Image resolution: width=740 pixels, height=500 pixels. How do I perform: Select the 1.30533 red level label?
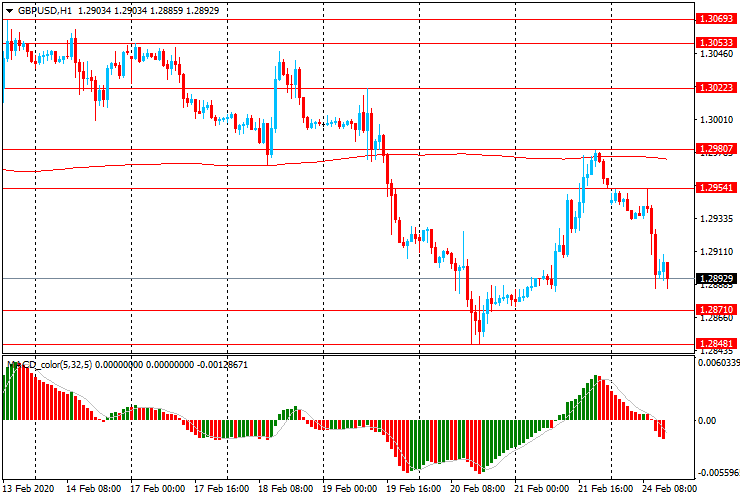pos(716,42)
